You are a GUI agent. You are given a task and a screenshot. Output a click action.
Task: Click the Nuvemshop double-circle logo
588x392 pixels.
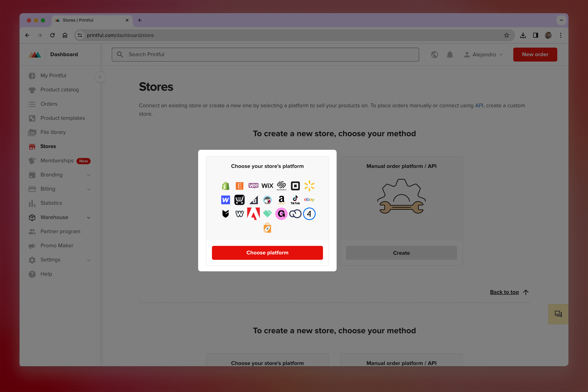coord(295,214)
